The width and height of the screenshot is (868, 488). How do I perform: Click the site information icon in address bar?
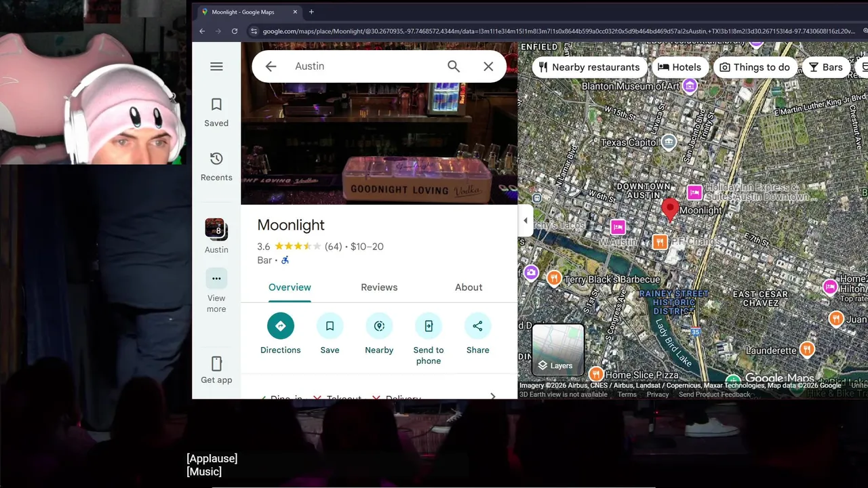click(254, 31)
